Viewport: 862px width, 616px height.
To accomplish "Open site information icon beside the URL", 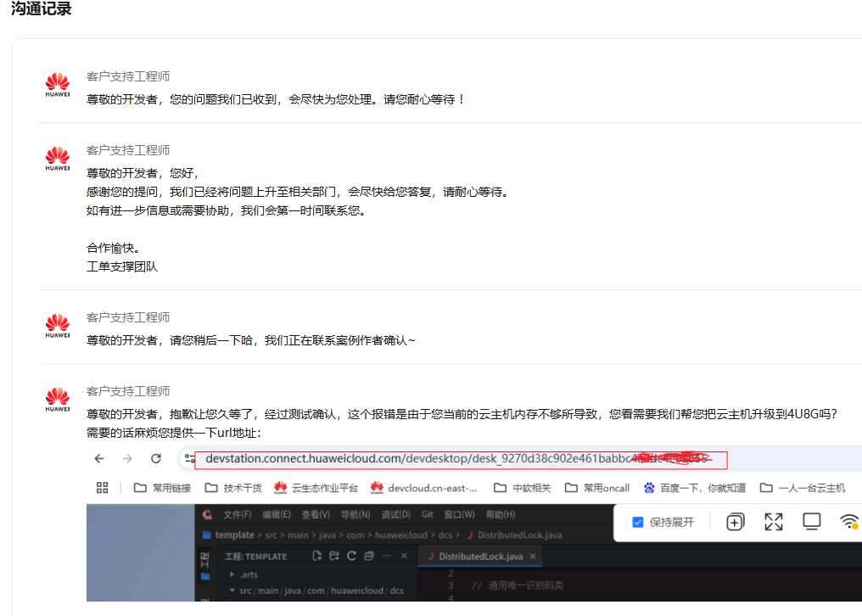I will click(190, 458).
